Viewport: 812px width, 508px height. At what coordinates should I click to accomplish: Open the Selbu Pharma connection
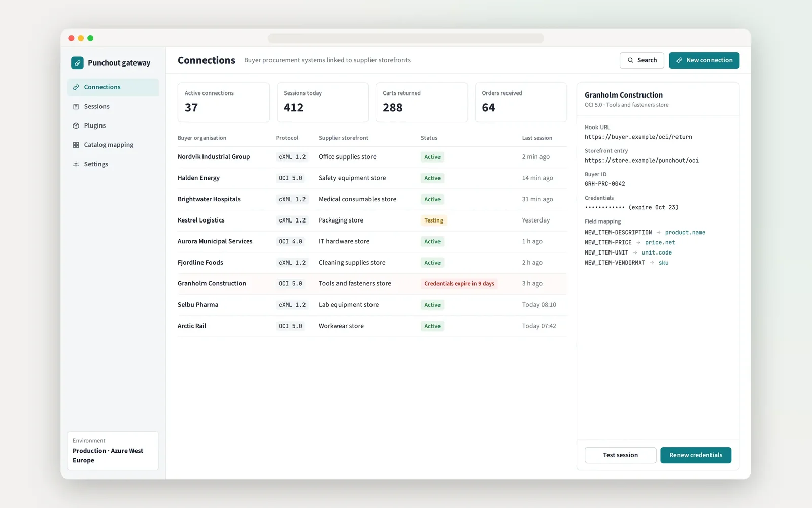[x=372, y=305]
